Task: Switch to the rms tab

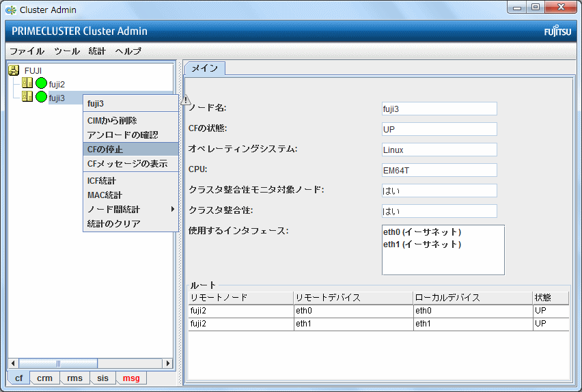Action: click(74, 378)
